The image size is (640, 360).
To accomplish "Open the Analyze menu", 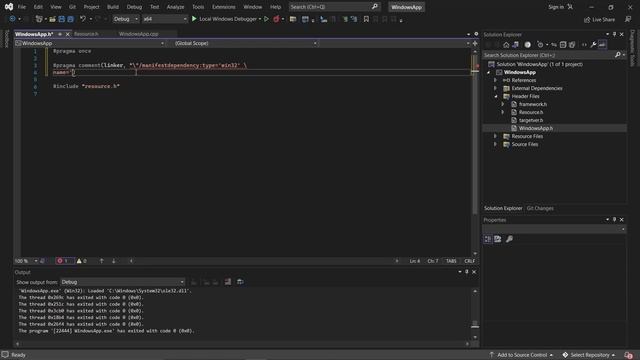I will point(175,7).
